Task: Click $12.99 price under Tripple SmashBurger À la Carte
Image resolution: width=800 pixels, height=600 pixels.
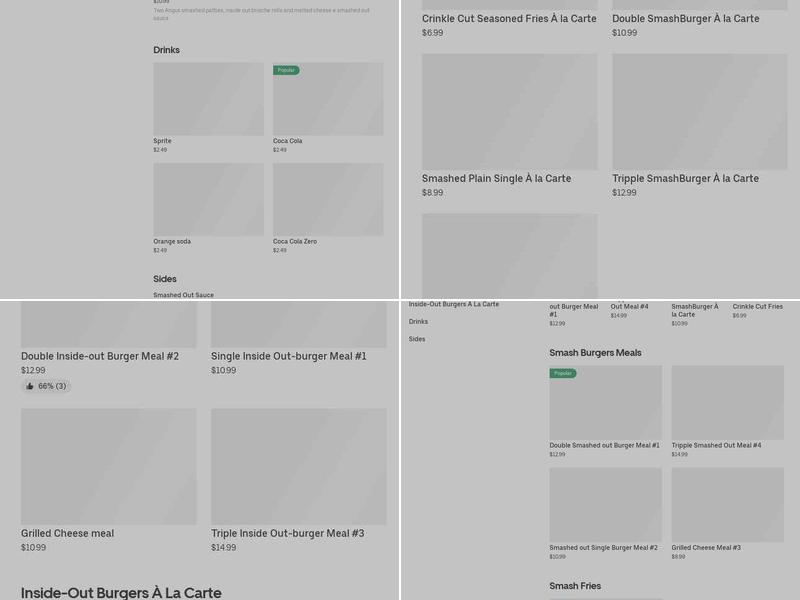Action: click(x=624, y=193)
